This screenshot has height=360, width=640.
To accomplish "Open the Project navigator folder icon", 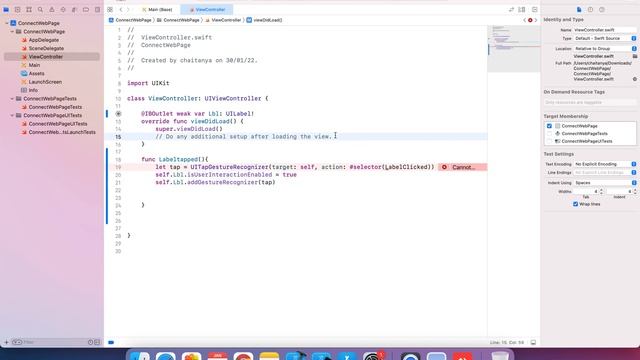I will pyautogui.click(x=6, y=9).
